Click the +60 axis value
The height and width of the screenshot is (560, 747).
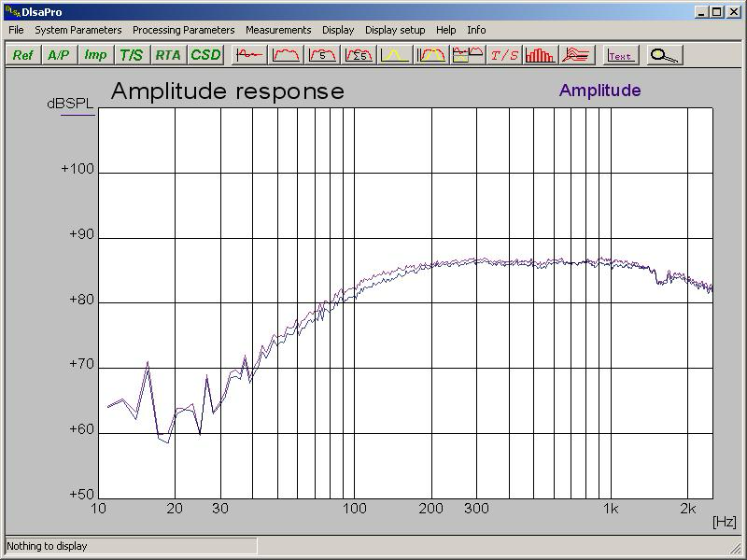82,429
